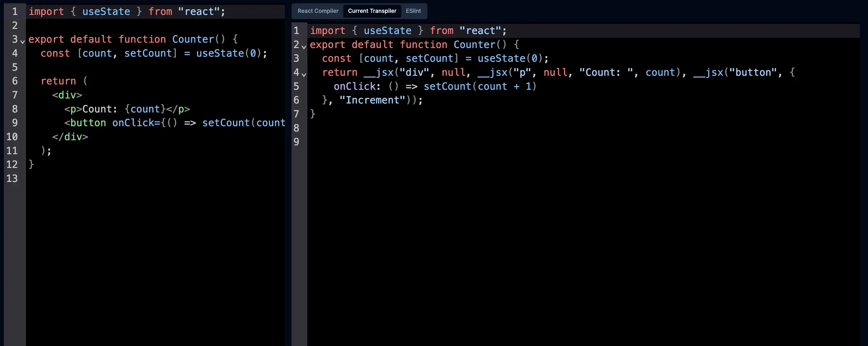This screenshot has width=868, height=346.
Task: Click line number 1 in the left editor
Action: pyautogui.click(x=15, y=12)
